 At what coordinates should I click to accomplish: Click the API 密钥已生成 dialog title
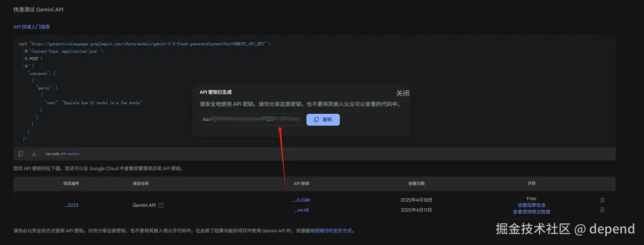215,92
